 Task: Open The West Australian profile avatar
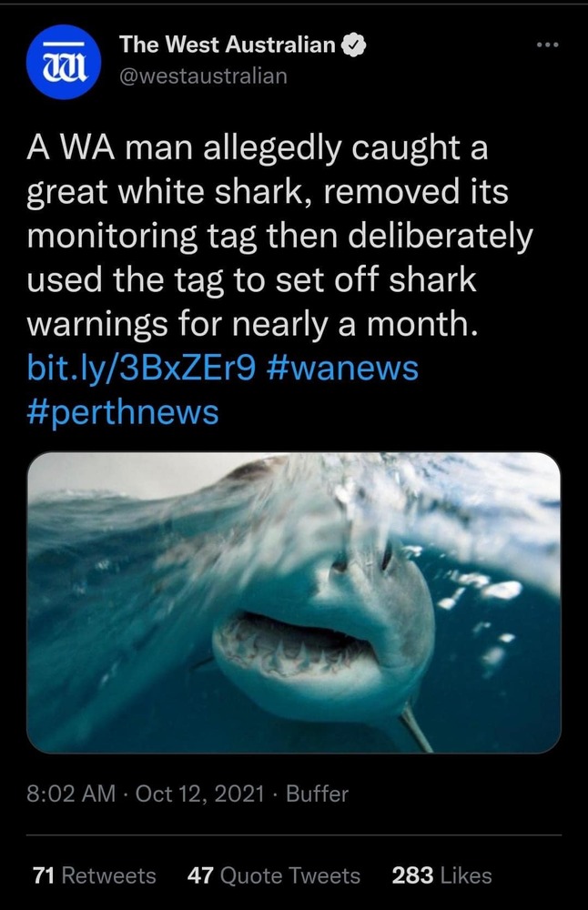[64, 62]
